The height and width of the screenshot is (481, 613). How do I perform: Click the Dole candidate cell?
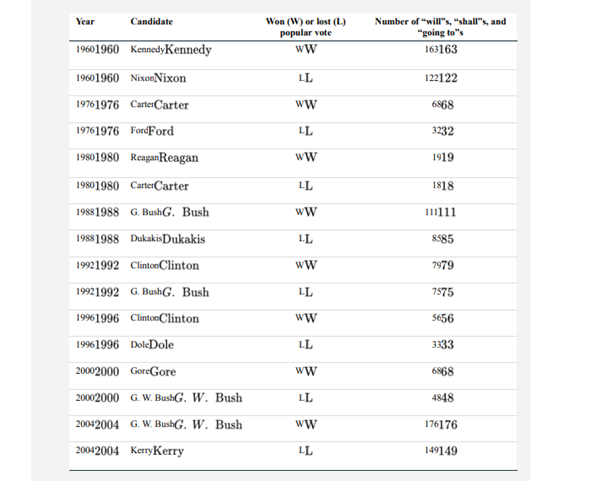pos(153,345)
